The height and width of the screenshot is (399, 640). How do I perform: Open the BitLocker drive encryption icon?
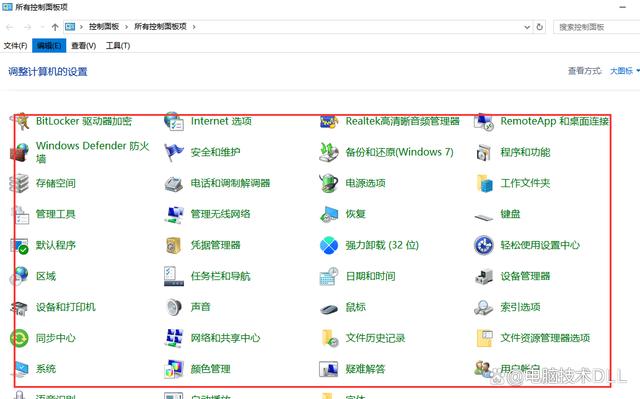[x=20, y=121]
